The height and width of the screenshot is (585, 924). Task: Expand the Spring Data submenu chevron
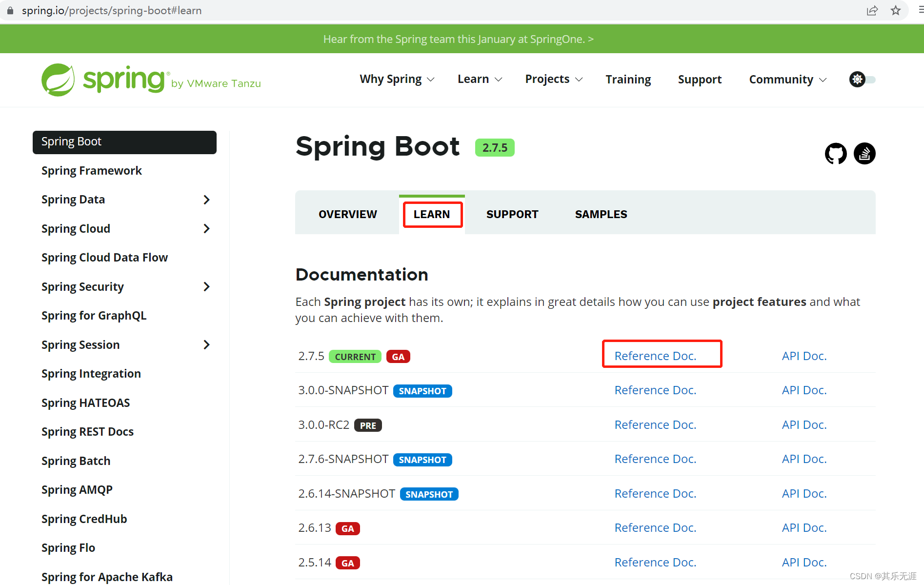(206, 200)
